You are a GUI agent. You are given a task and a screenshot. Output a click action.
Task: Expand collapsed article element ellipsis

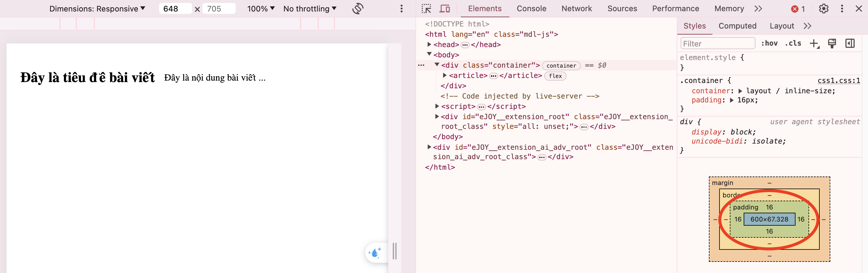click(x=494, y=76)
